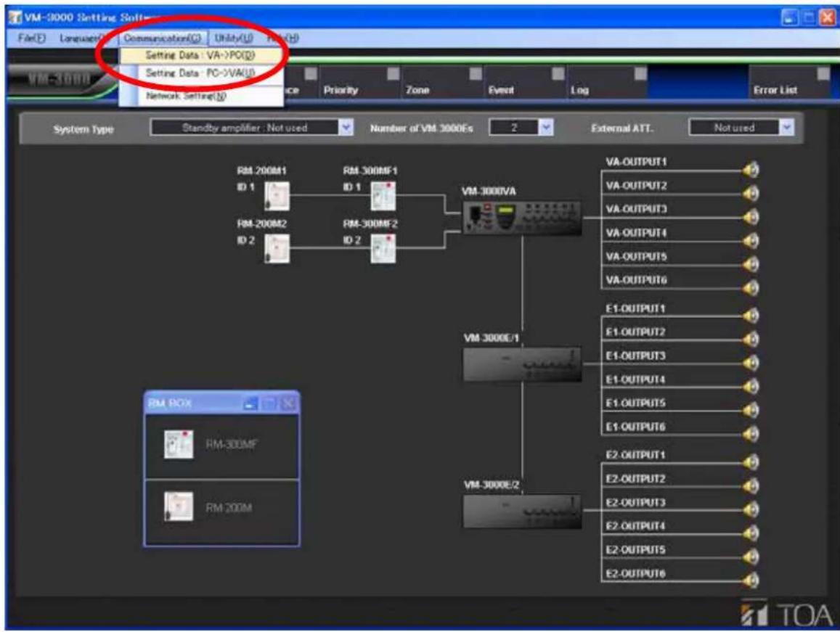Image resolution: width=840 pixels, height=632 pixels.
Task: Select the VM-3000E/1 extension amplifier
Action: pos(522,365)
